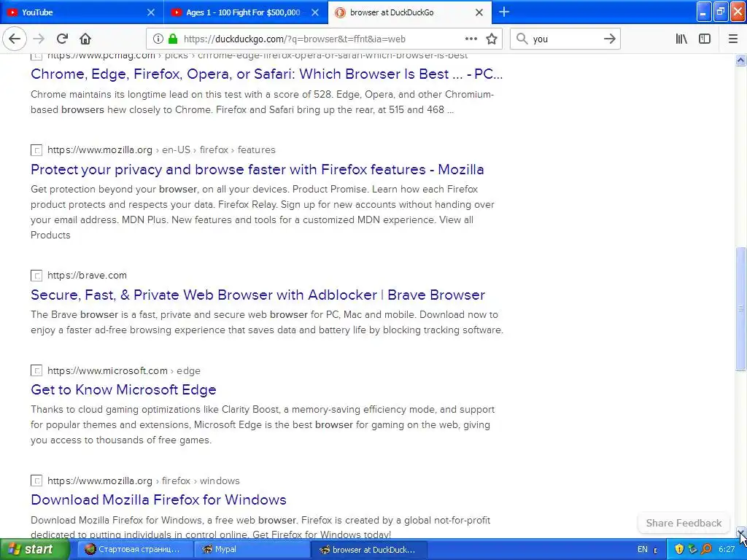Close the Ages 1 - 100 Fight tab
The height and width of the screenshot is (560, 747).
315,12
